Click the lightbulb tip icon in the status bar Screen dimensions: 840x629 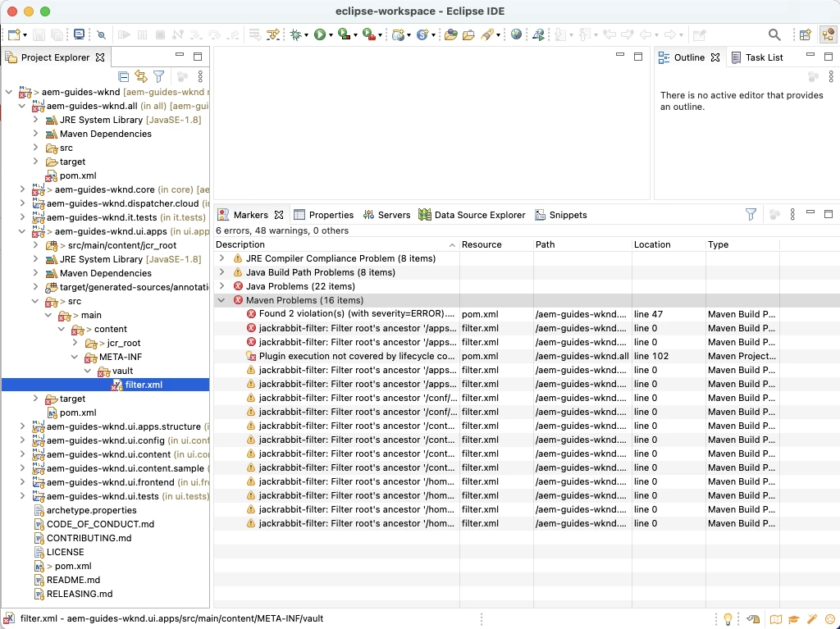[x=728, y=619]
